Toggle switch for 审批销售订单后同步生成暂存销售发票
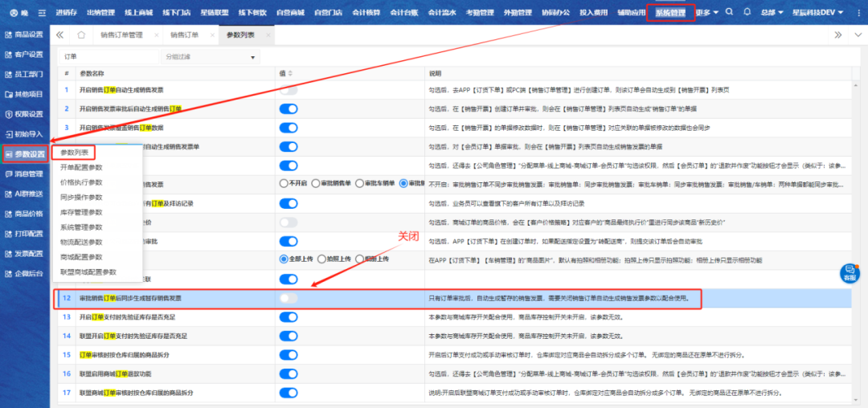 [x=288, y=299]
